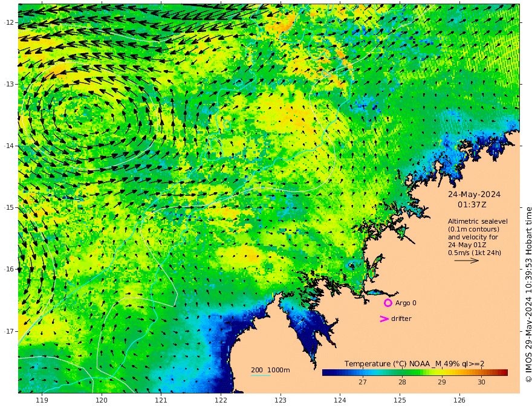Click the cyan 200m isobath legend line
The width and height of the screenshot is (532, 411).
click(x=261, y=375)
